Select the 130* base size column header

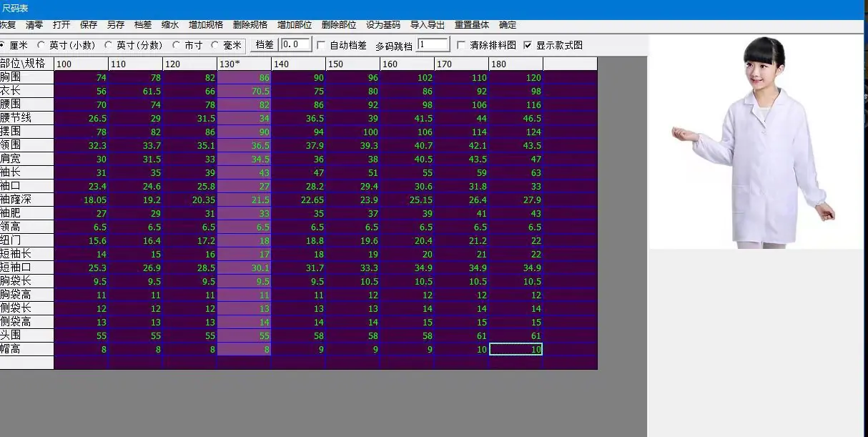[x=245, y=64]
